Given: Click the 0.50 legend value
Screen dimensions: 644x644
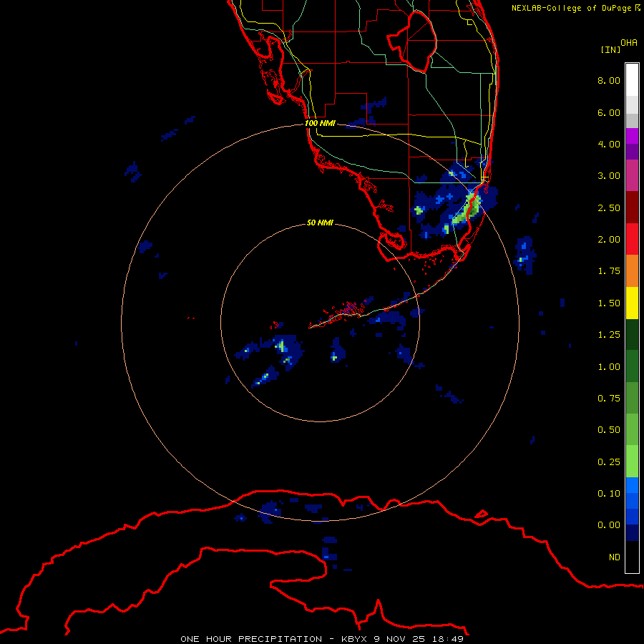Looking at the screenshot, I should (x=609, y=430).
